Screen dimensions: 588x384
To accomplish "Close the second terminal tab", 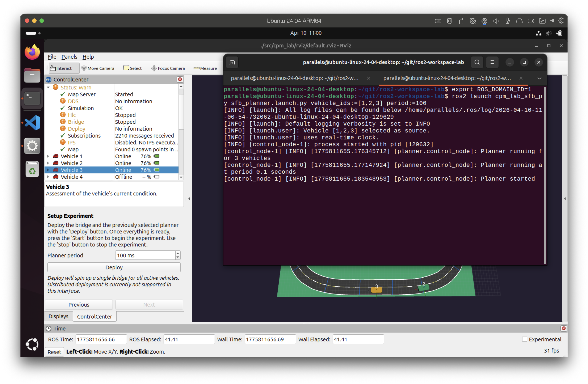I will click(521, 78).
